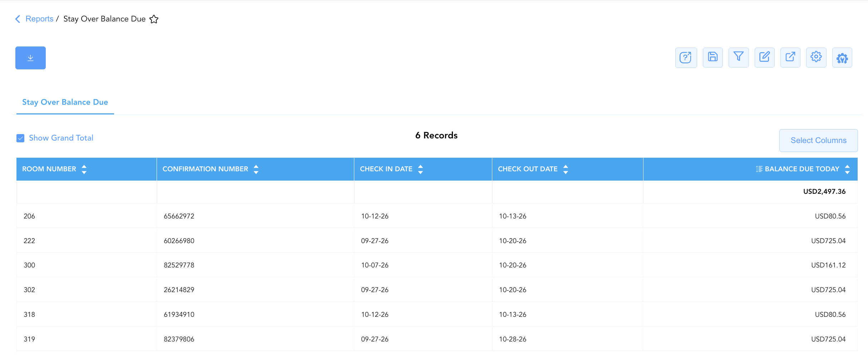Select the Stay Over Balance Due tab
The width and height of the screenshot is (868, 359).
point(65,102)
